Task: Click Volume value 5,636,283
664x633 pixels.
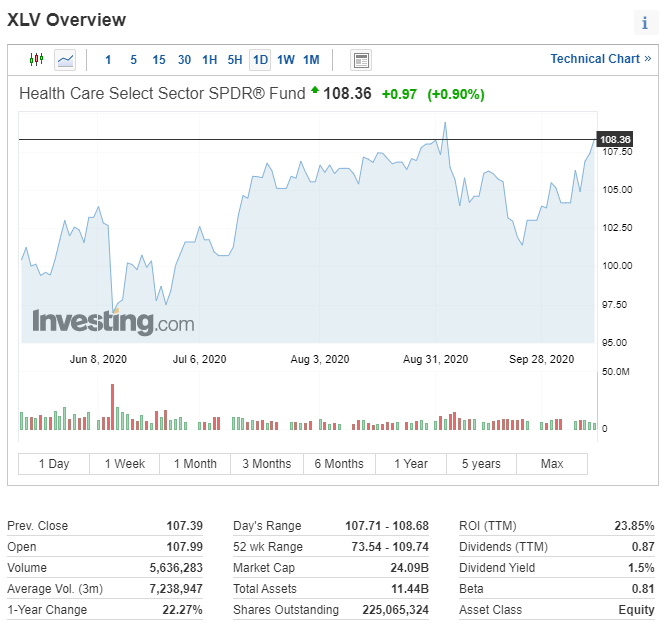Action: point(176,568)
